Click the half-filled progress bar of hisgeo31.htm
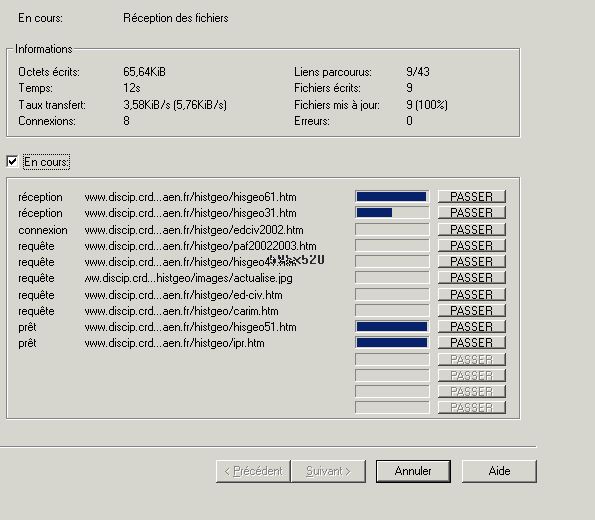 coord(392,213)
